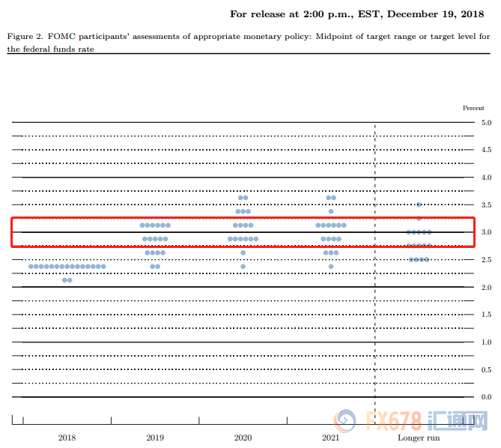Select the 1.0 y-axis label
The height and width of the screenshot is (448, 501).
(x=486, y=342)
